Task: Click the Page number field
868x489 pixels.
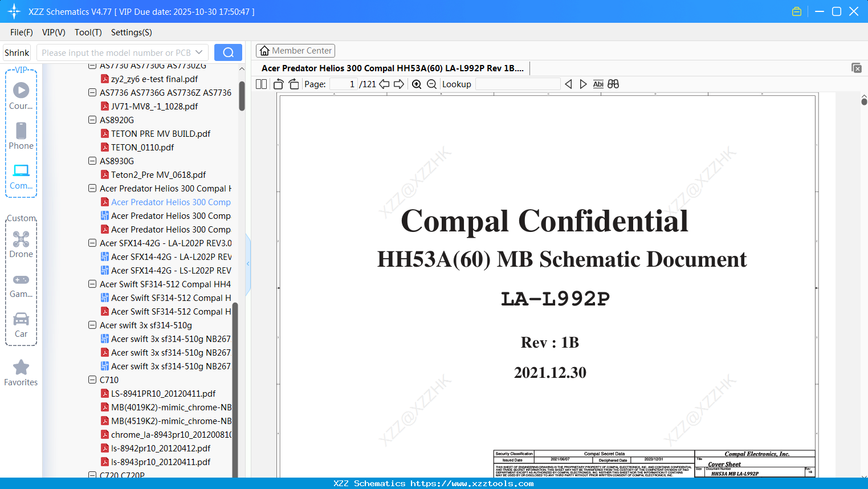Action: (x=344, y=84)
